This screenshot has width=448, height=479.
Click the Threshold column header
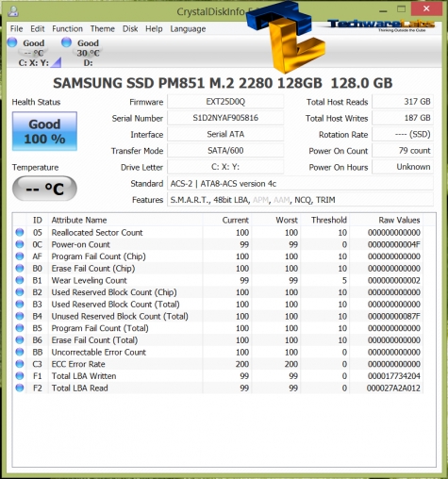[x=325, y=220]
